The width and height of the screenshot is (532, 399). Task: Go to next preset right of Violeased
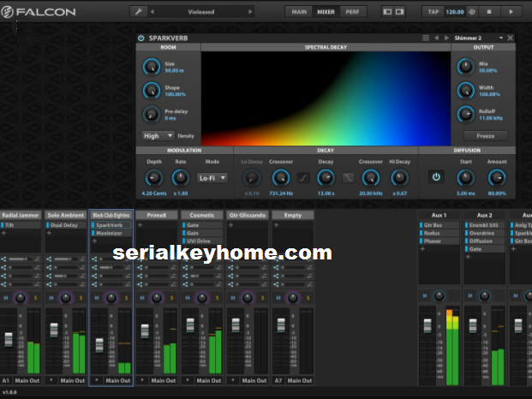tap(250, 12)
